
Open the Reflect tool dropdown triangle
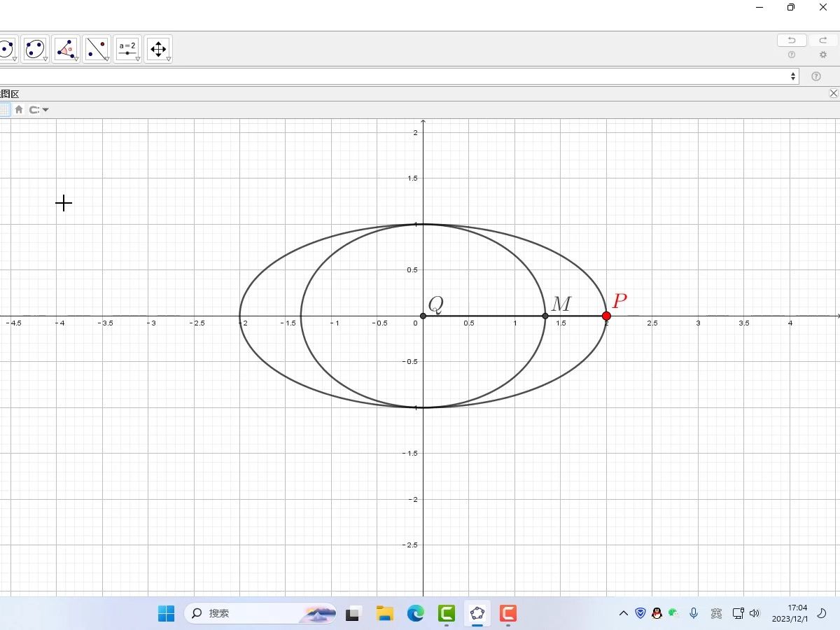coord(107,59)
